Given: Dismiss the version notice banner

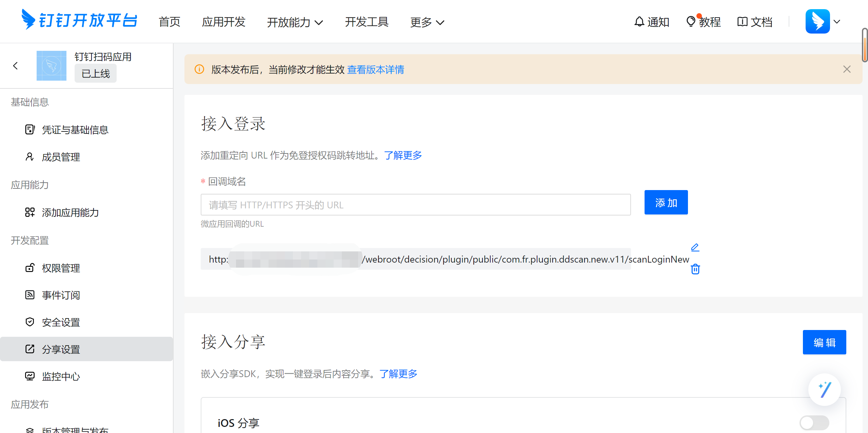Looking at the screenshot, I should coord(847,69).
